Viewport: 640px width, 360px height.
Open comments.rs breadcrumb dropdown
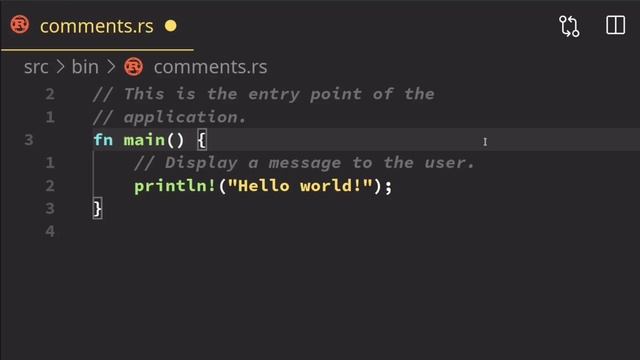[211, 67]
